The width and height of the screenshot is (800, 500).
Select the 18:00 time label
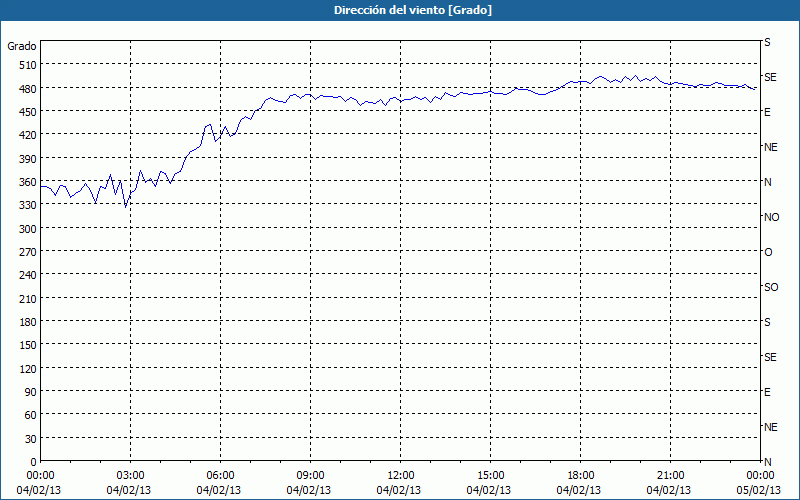pos(580,476)
